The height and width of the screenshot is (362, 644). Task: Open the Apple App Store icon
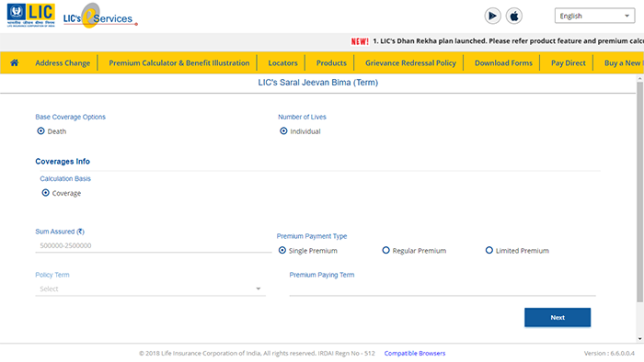[x=513, y=16]
